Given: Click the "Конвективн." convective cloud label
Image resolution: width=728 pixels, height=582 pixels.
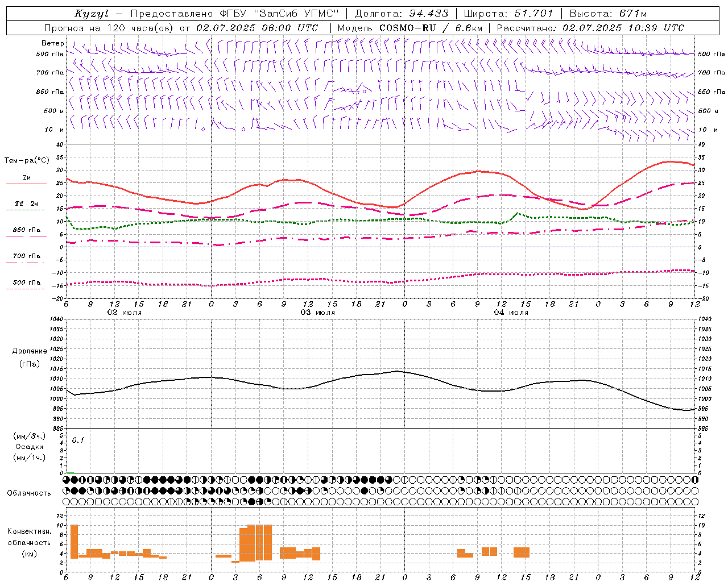Looking at the screenshot, I should click(30, 531).
